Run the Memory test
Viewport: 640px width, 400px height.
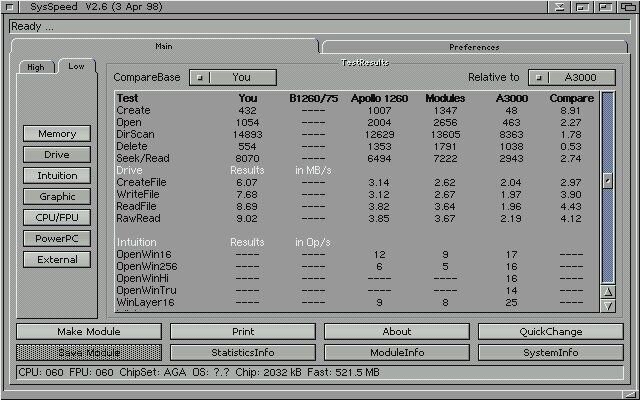(x=57, y=133)
